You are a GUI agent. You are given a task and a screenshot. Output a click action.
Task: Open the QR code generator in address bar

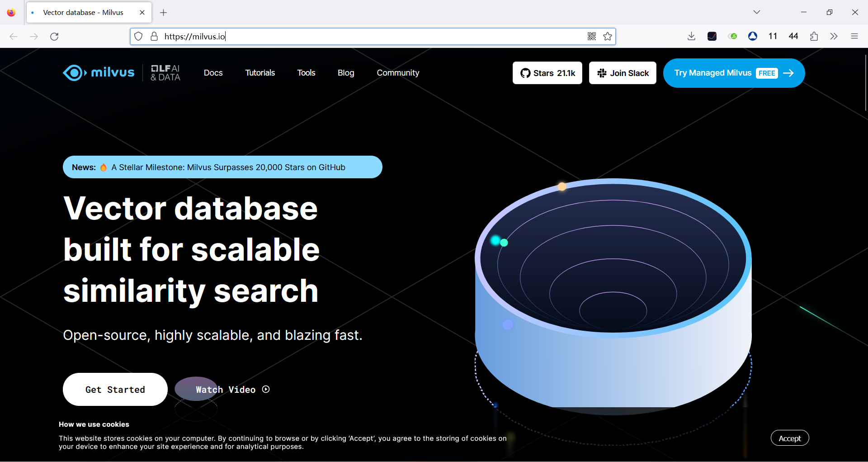[592, 36]
